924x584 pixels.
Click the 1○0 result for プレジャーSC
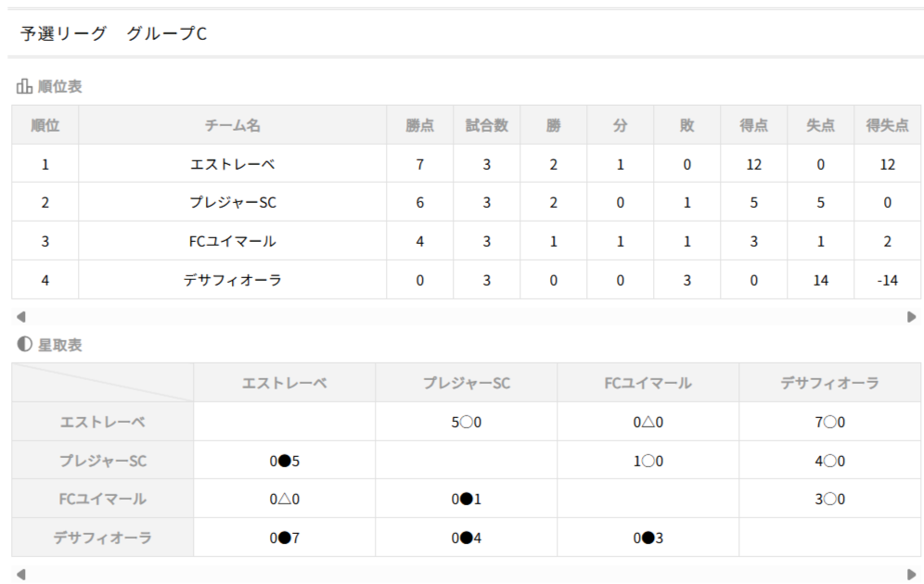(648, 461)
